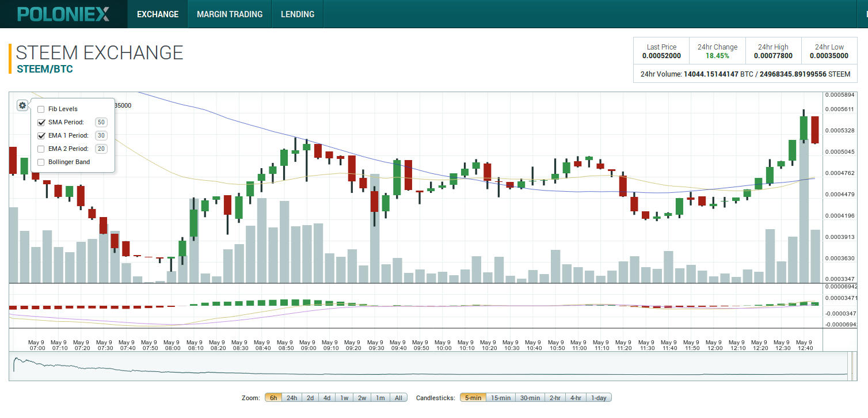868x418 pixels.
Task: Open the Margin Trading tab
Action: point(230,14)
